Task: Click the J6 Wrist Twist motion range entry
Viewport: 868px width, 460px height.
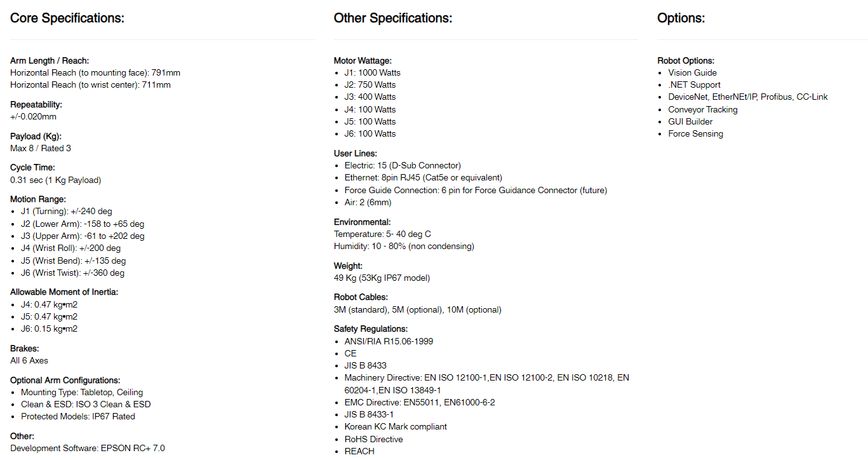Action: pos(72,273)
